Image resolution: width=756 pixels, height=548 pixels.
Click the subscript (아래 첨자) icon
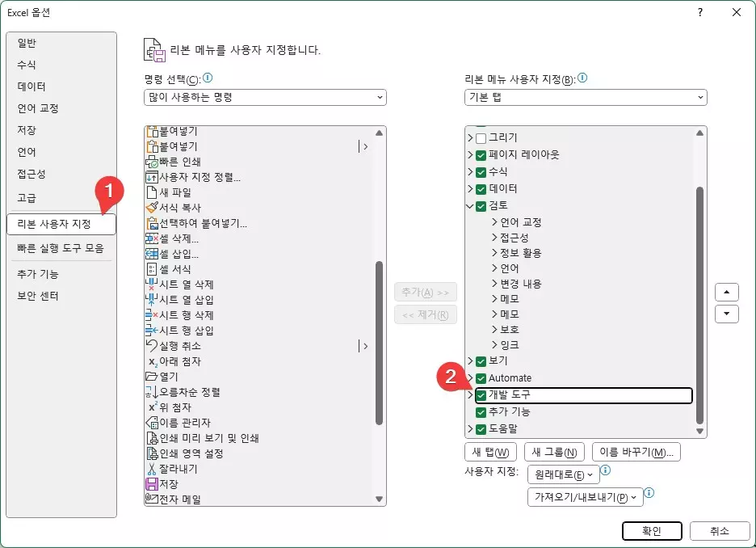pyautogui.click(x=153, y=361)
